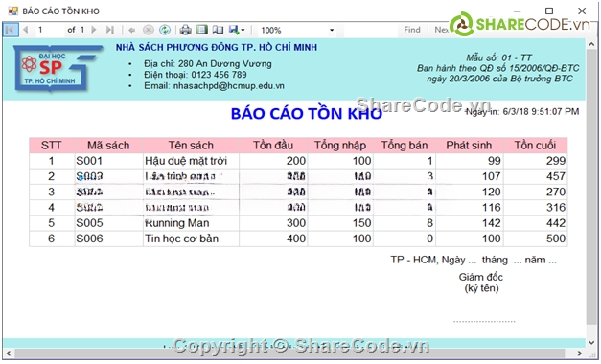Screen dimensions: 601x364
Task: Open export save dropdown
Action: click(237, 30)
